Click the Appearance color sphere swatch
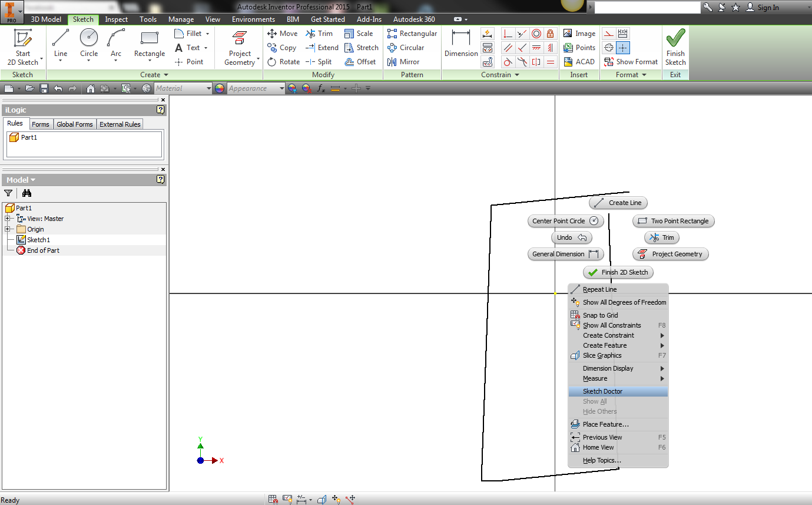This screenshot has height=505, width=812. coord(218,88)
